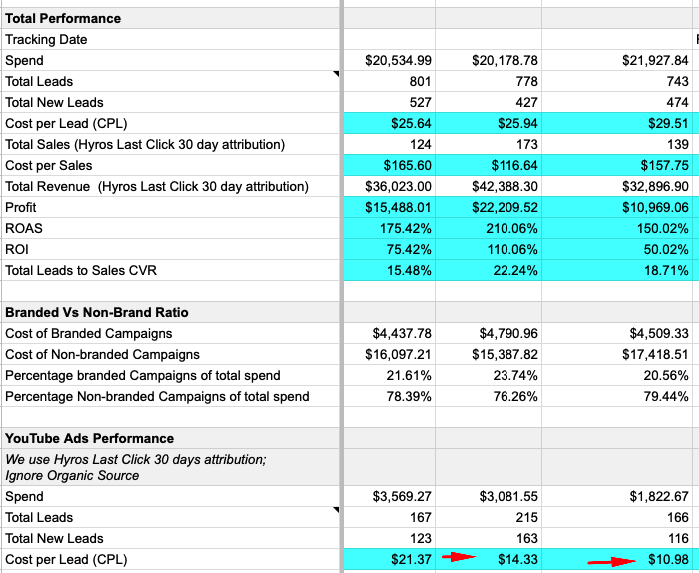Select YouTube spend $1,822.67
This screenshot has width=699, height=573.
[617, 496]
